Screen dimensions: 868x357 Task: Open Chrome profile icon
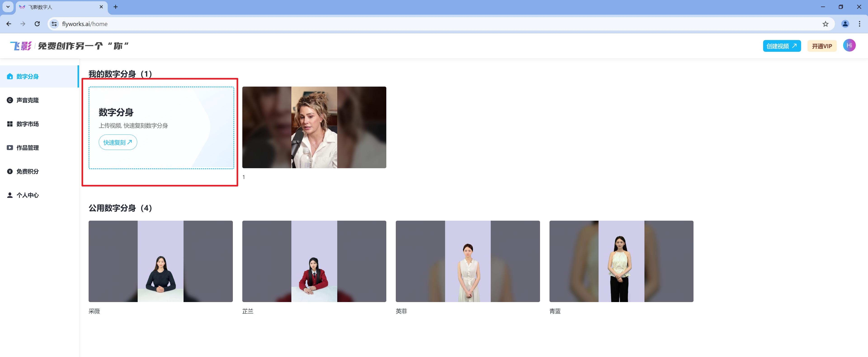pyautogui.click(x=845, y=24)
